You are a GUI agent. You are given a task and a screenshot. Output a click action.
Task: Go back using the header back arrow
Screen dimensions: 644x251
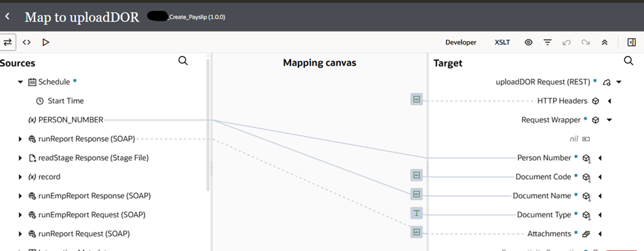pos(8,17)
